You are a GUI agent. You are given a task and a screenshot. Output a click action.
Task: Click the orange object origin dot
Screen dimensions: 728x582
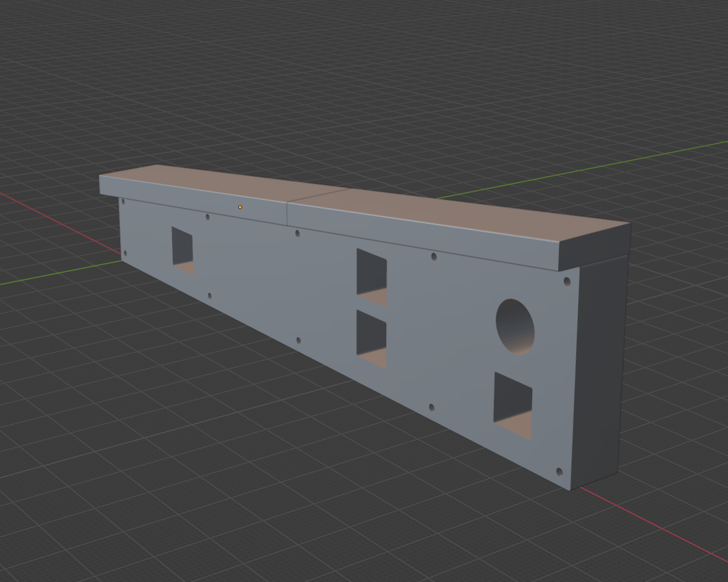(x=240, y=207)
